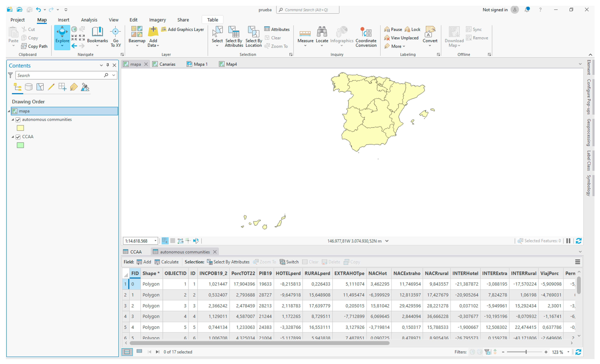
Task: Click Switch selection button
Action: [289, 262]
